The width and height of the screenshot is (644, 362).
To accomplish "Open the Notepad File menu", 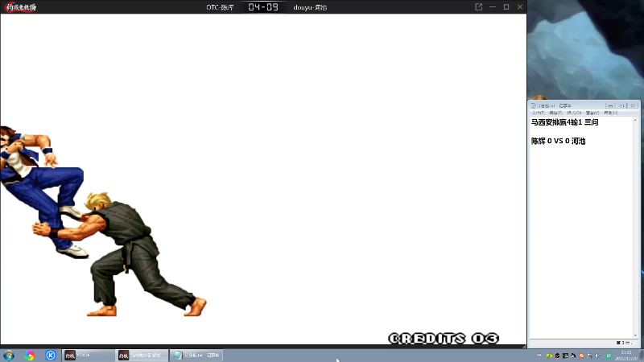I will tap(538, 113).
